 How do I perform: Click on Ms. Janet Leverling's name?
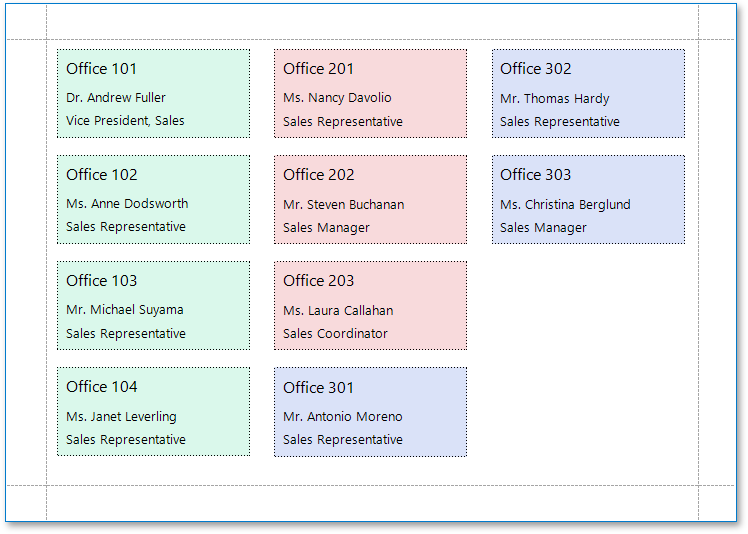[121, 417]
